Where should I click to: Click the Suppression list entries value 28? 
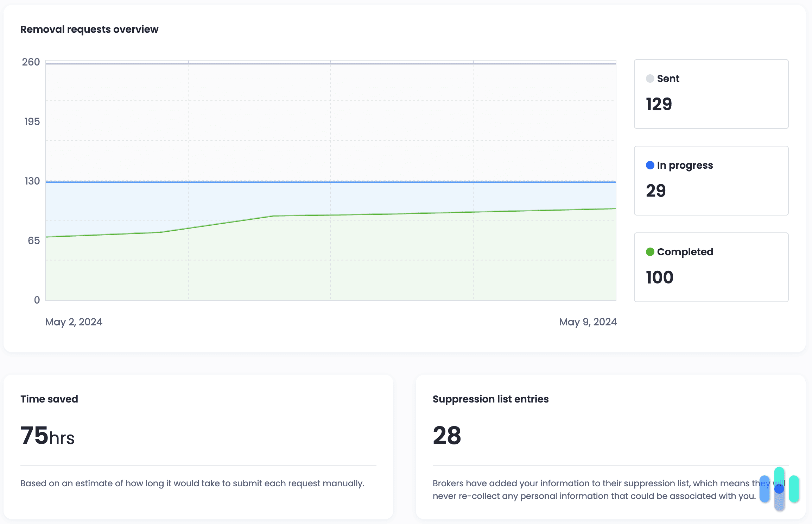447,436
